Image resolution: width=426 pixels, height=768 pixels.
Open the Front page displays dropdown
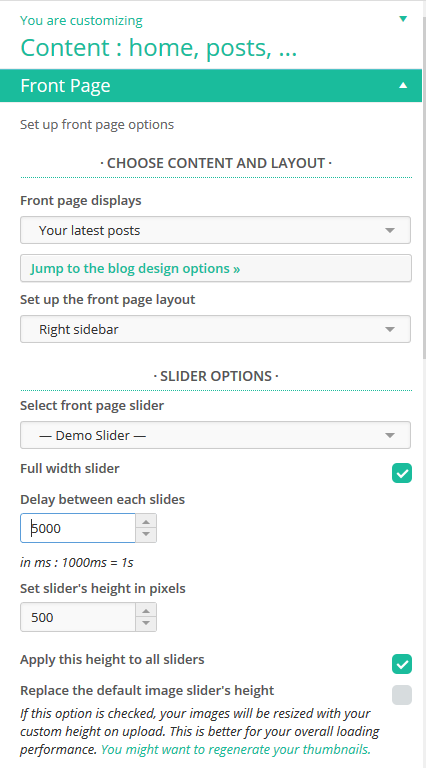point(215,230)
